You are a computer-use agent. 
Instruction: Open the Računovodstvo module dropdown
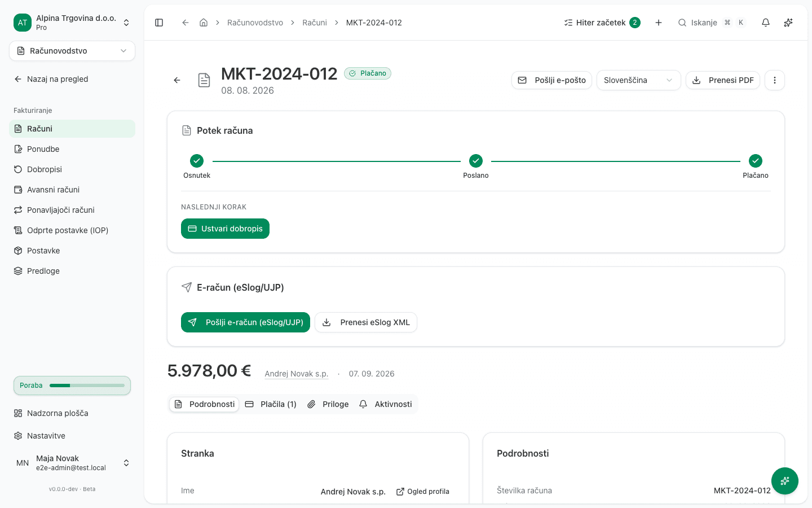[72, 51]
